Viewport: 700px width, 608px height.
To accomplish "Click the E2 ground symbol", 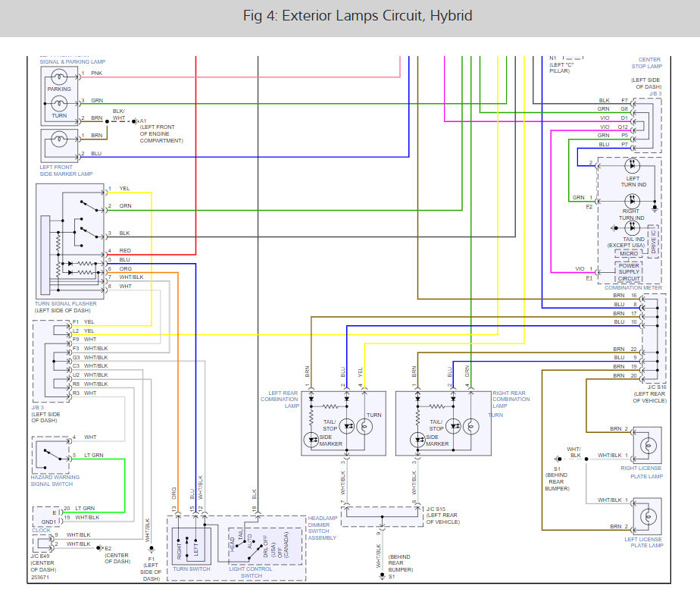I will tap(99, 547).
